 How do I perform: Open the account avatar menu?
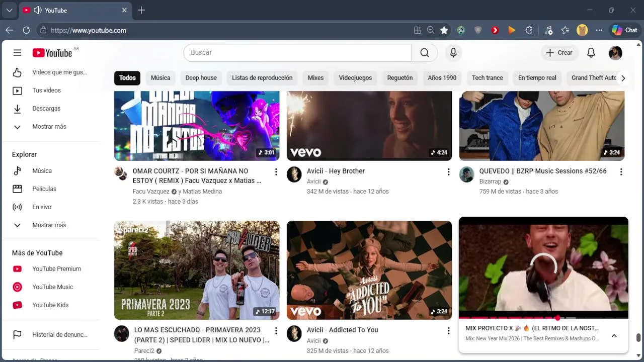point(615,53)
